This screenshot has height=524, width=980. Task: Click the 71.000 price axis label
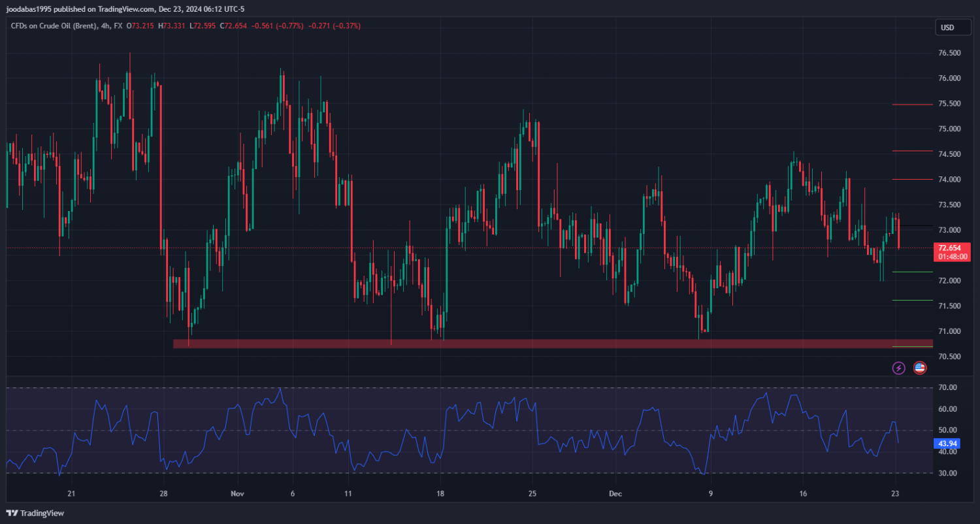pos(950,331)
